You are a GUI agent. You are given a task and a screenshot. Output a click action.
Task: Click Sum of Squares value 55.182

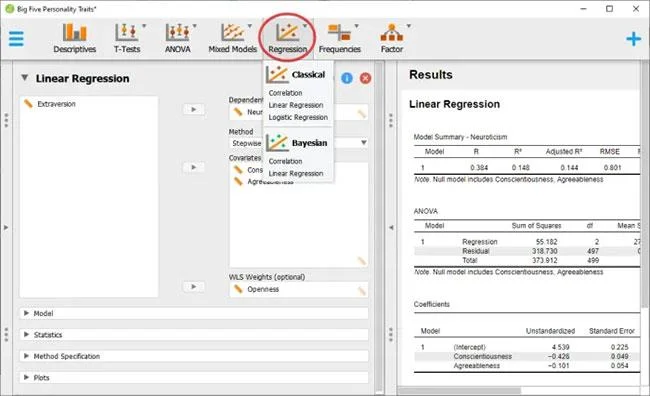(x=546, y=242)
